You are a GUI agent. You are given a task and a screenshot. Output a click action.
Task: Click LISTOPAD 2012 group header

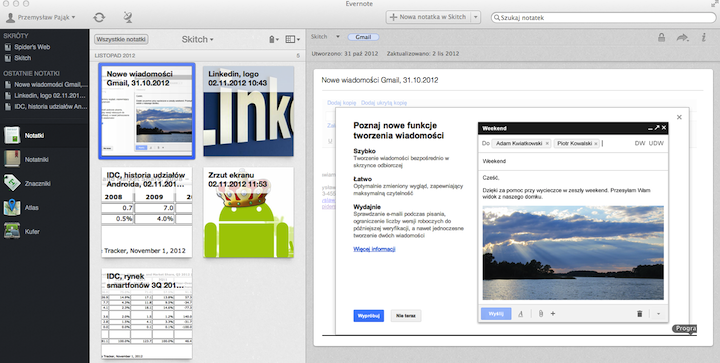coord(115,56)
